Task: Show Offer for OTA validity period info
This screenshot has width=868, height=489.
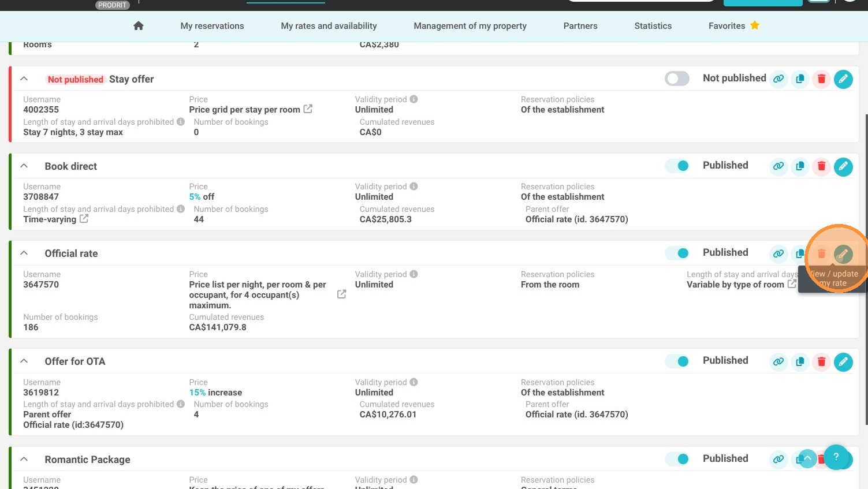Action: (413, 382)
